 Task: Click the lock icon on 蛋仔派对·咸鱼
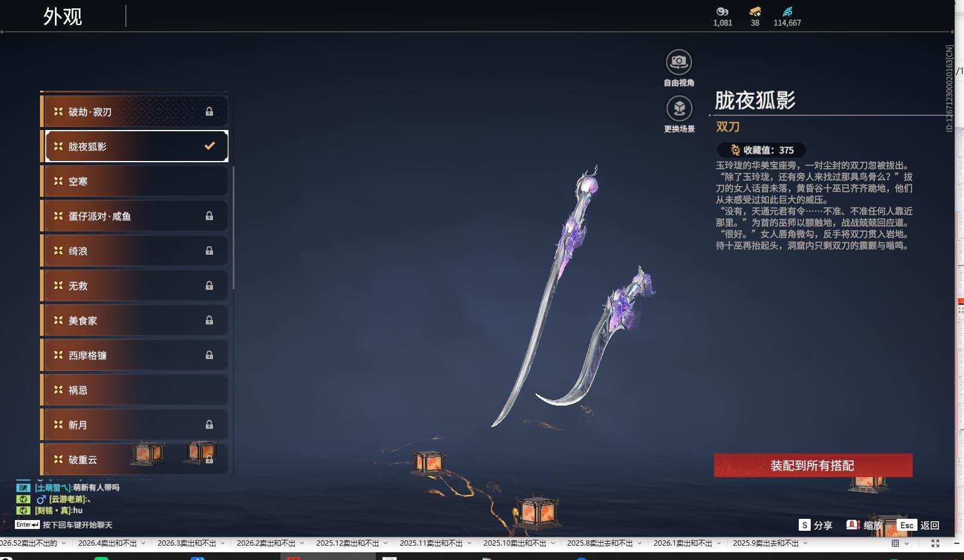click(209, 216)
